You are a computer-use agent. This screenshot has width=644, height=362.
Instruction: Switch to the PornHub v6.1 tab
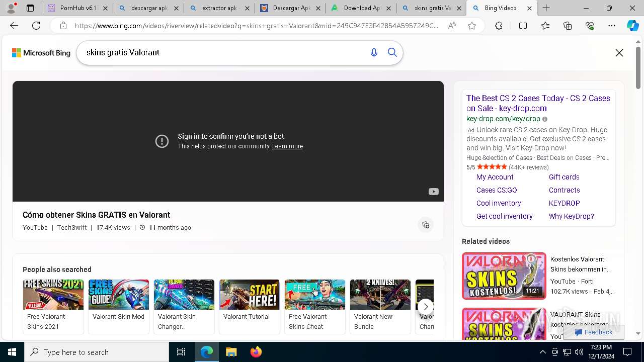click(77, 8)
